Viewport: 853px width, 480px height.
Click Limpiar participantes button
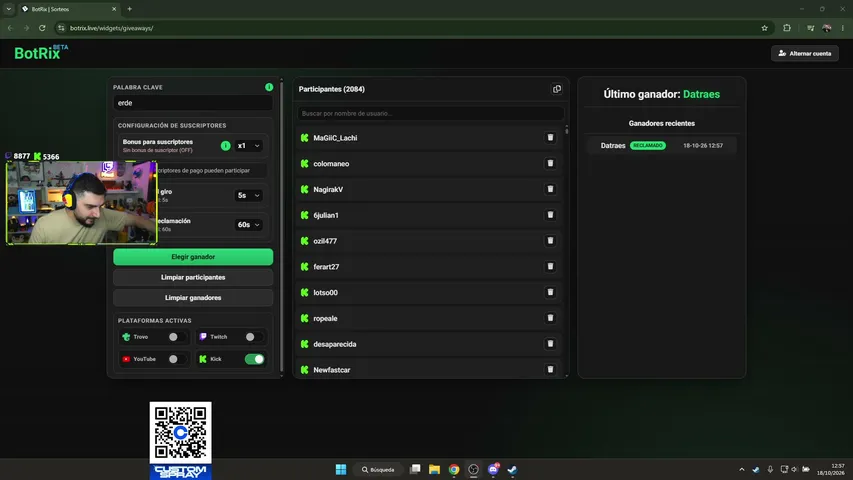(193, 278)
